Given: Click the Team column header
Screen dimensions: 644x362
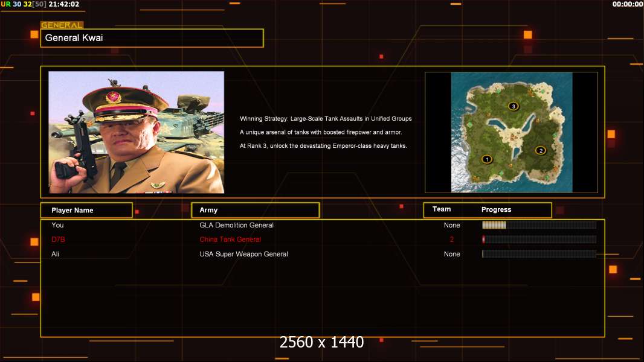Looking at the screenshot, I should 442,209.
